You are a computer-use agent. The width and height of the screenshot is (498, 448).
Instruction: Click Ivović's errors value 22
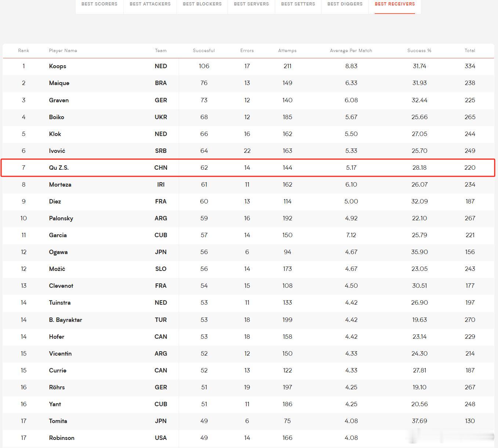pyautogui.click(x=247, y=151)
